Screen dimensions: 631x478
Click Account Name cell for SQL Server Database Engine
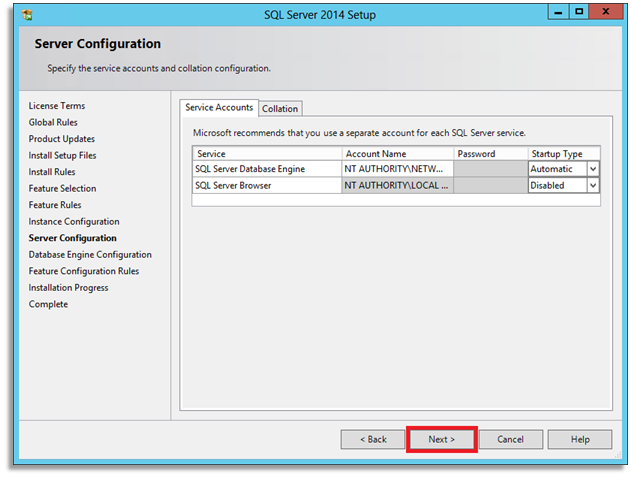[x=398, y=169]
